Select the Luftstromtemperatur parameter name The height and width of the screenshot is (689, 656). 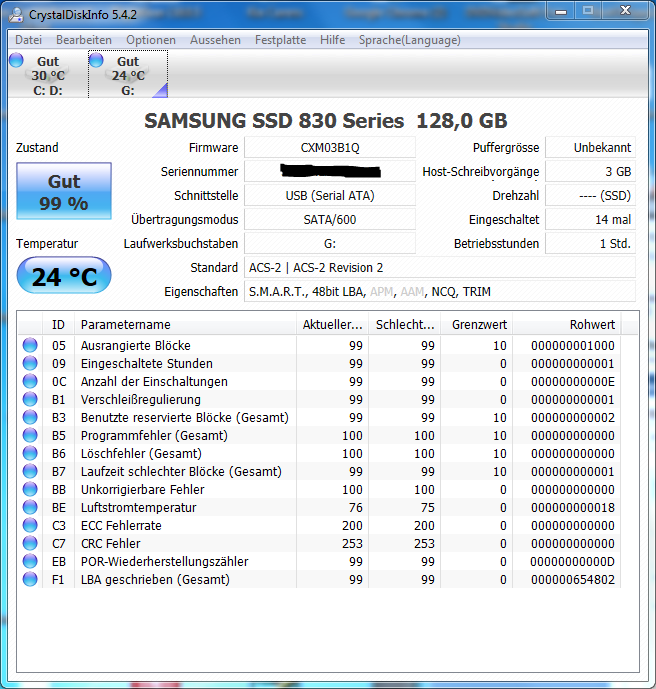[138, 508]
